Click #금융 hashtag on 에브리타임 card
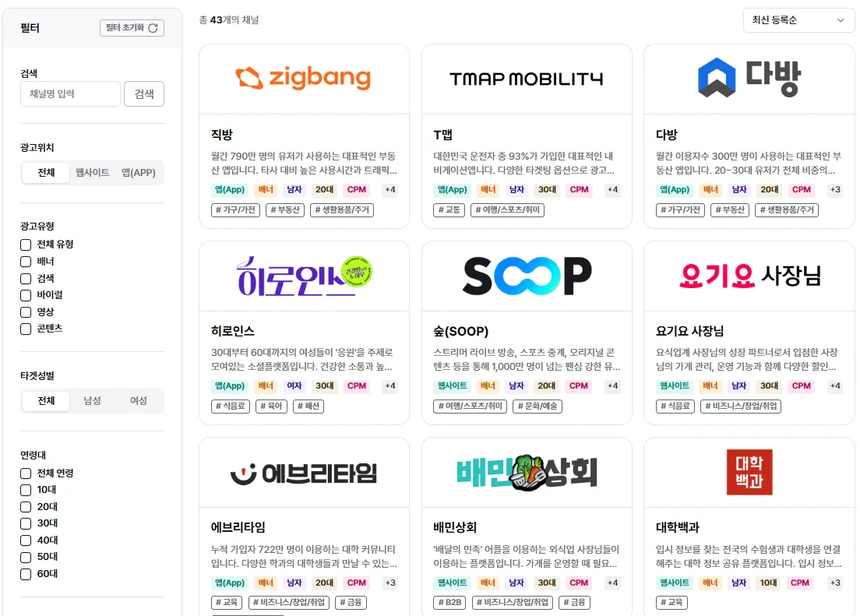The height and width of the screenshot is (616, 860). click(x=351, y=602)
